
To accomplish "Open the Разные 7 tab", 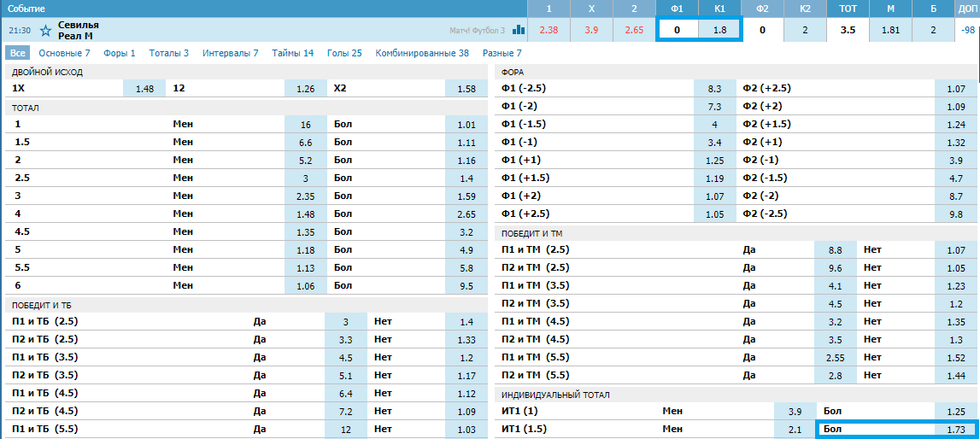I will pos(502,53).
